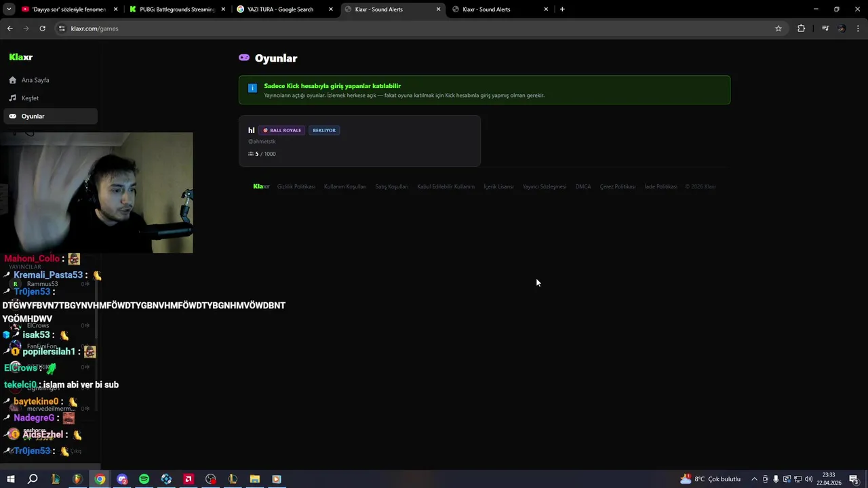Click the gamepad icon beside Oyunlar heading
The image size is (868, 488).
tap(244, 58)
